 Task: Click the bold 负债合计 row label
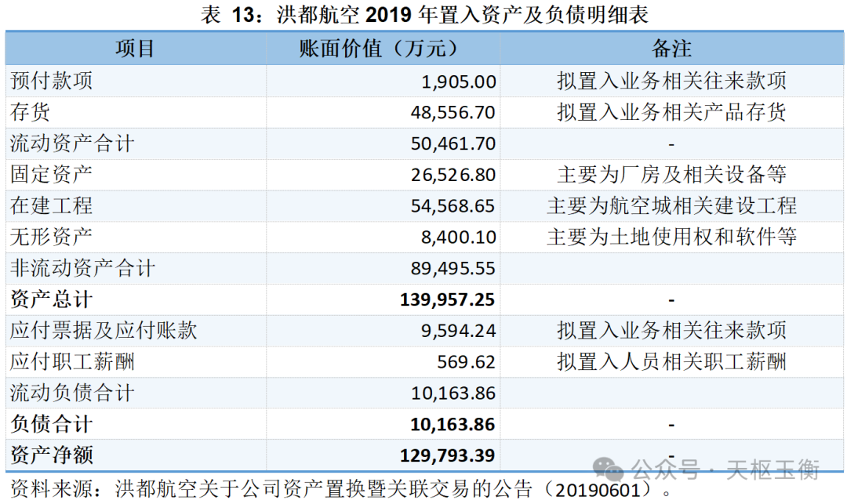51,425
